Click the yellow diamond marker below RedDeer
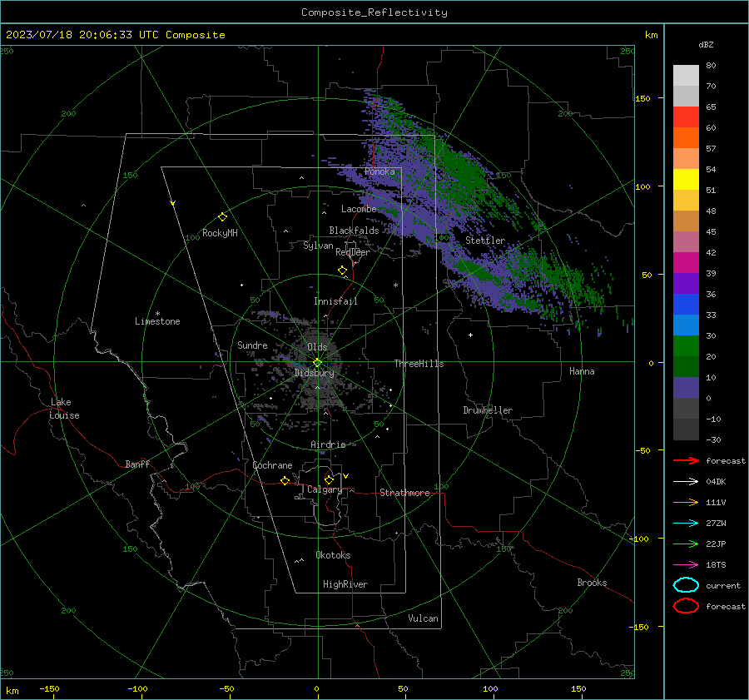 [342, 271]
